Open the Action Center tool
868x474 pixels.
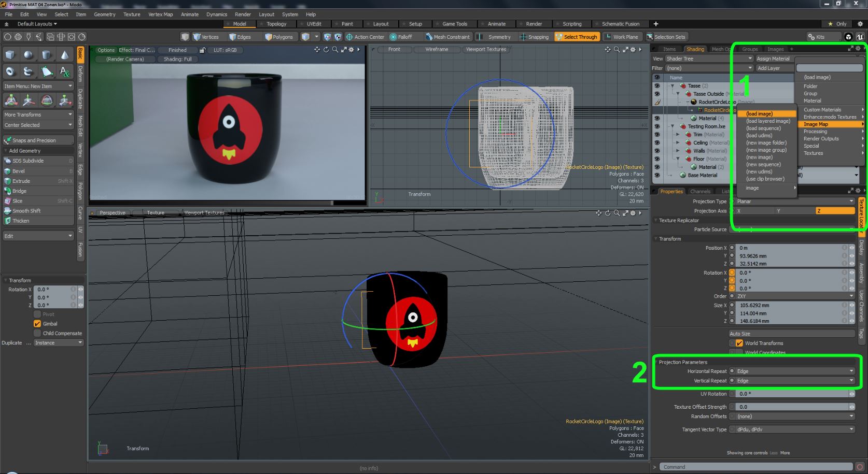click(x=366, y=37)
